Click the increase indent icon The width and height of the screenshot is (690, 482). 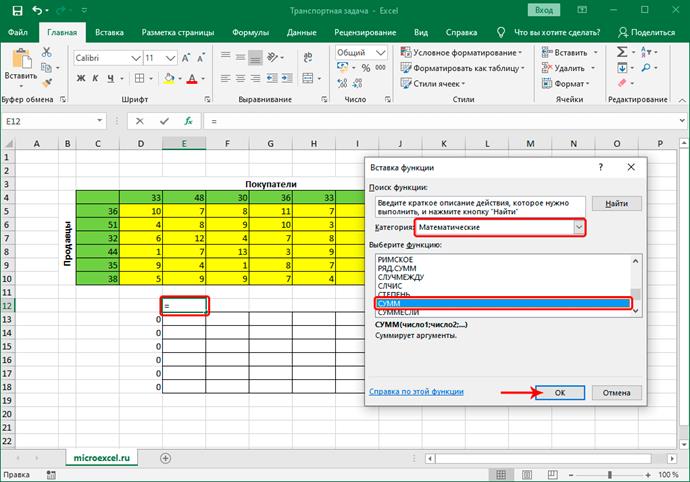coord(287,78)
